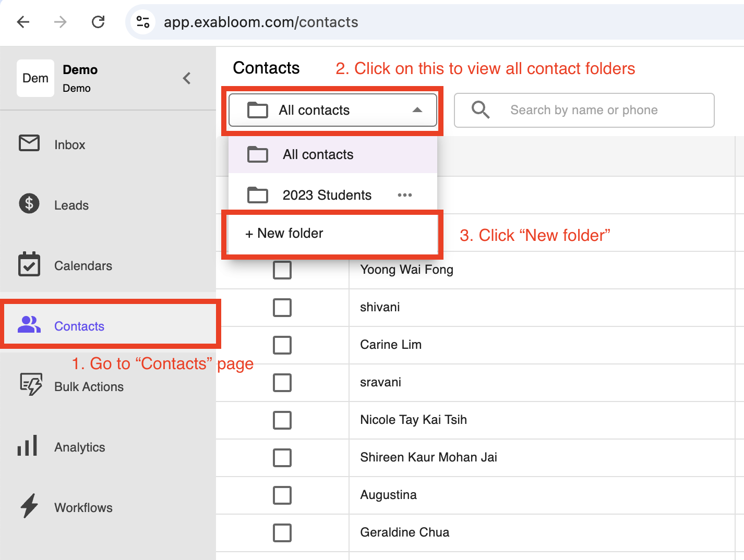Click the search magnifier icon
Viewport: 744px width, 560px height.
pos(480,110)
